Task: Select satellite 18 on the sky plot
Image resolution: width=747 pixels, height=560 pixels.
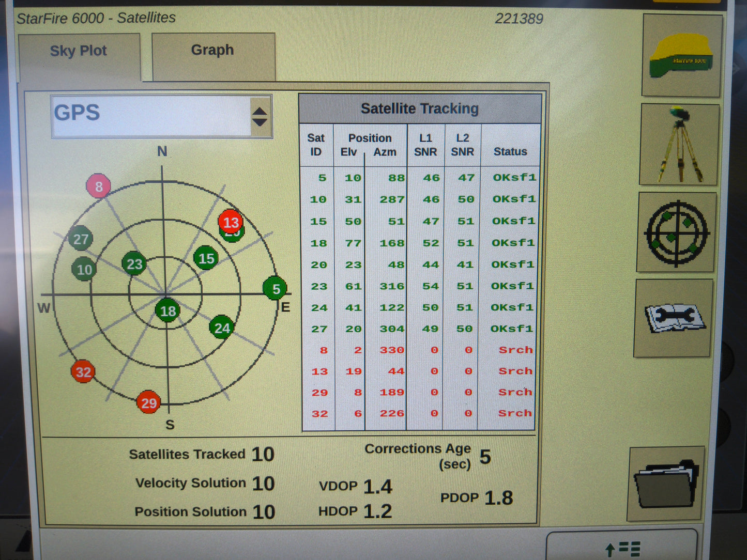Action: (x=167, y=310)
